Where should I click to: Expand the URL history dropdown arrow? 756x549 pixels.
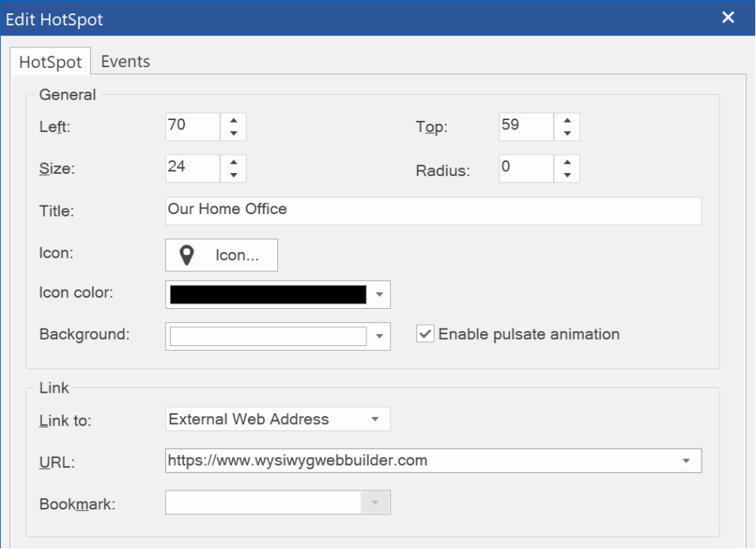coord(686,461)
